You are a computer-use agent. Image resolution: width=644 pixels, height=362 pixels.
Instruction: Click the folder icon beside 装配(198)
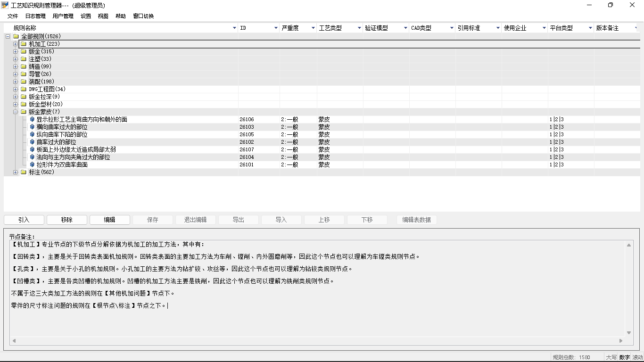24,81
